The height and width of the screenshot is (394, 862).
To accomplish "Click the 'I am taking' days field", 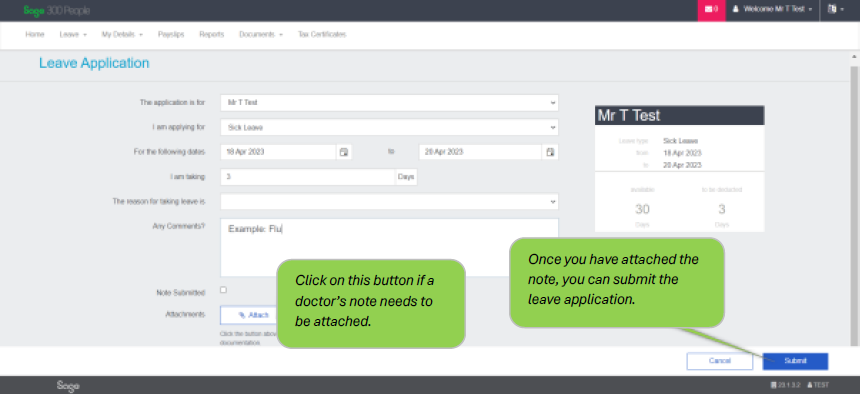I will coord(307,177).
